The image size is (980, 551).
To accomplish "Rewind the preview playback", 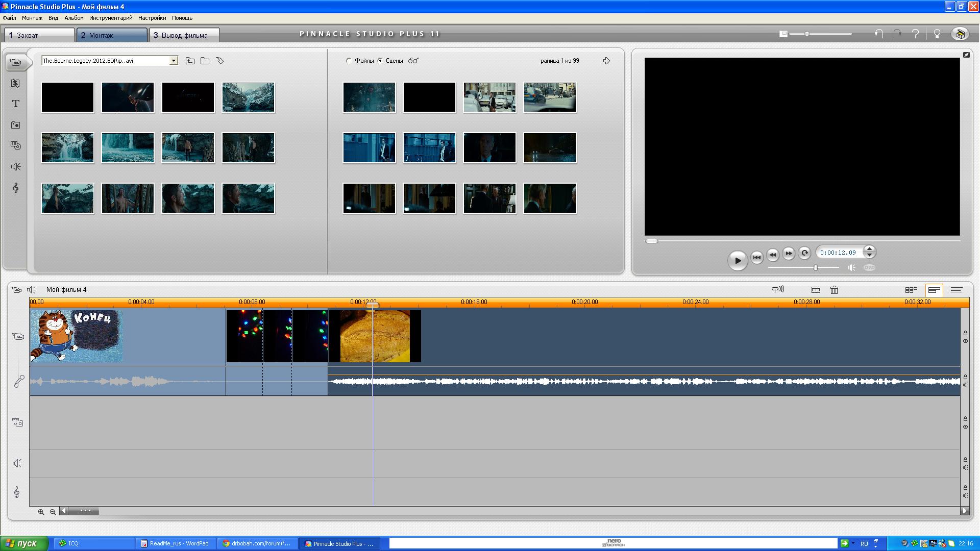I will click(x=773, y=254).
